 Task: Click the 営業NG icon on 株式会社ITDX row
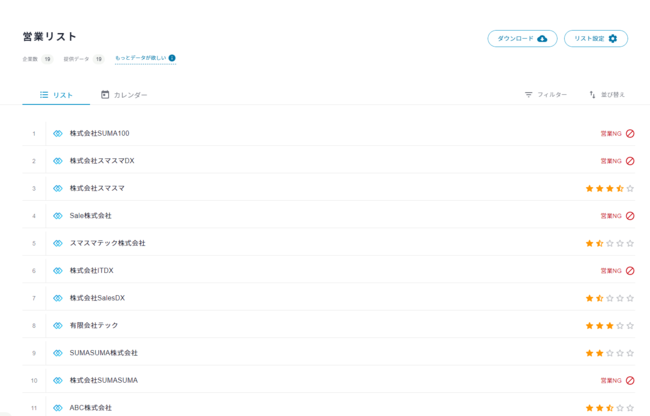tap(630, 271)
